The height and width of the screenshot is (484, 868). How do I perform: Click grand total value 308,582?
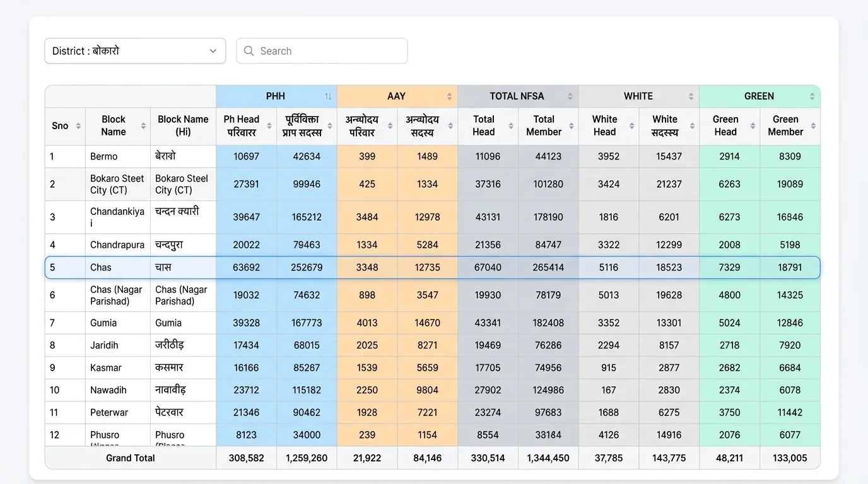[x=246, y=458]
